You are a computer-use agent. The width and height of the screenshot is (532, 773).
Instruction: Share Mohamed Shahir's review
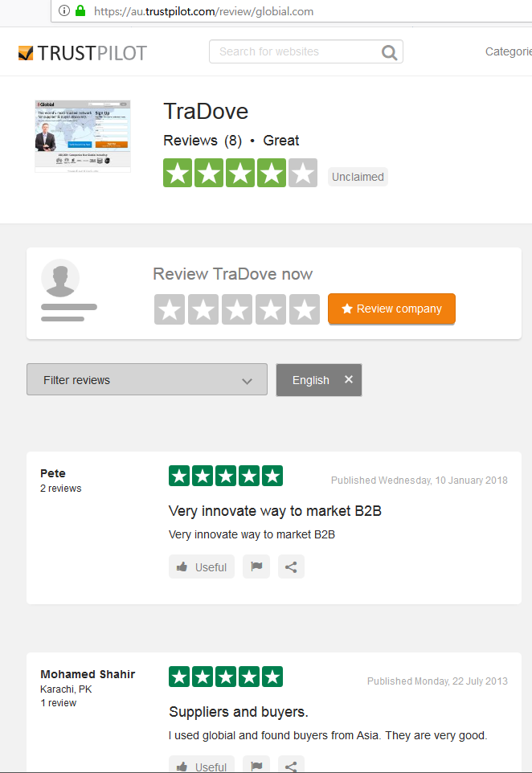tap(291, 765)
